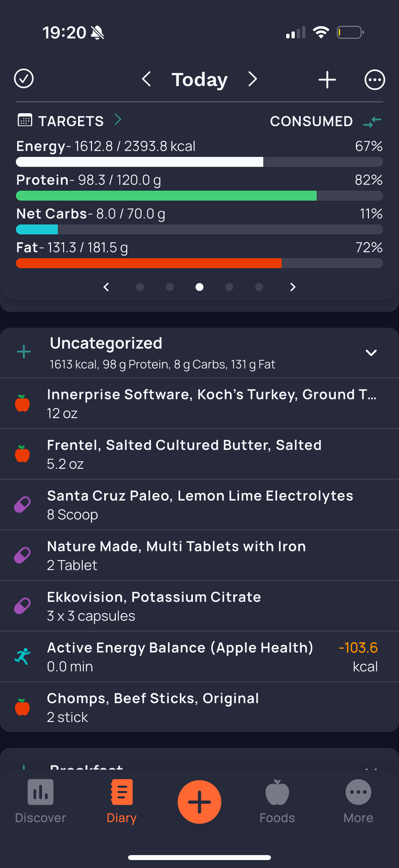
Task: Open the three-dots options menu icon
Action: click(375, 80)
